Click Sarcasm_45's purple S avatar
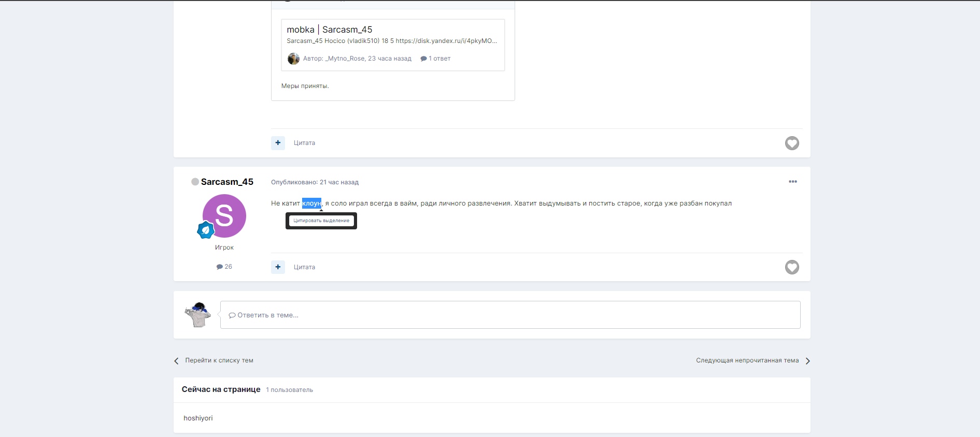 point(224,215)
